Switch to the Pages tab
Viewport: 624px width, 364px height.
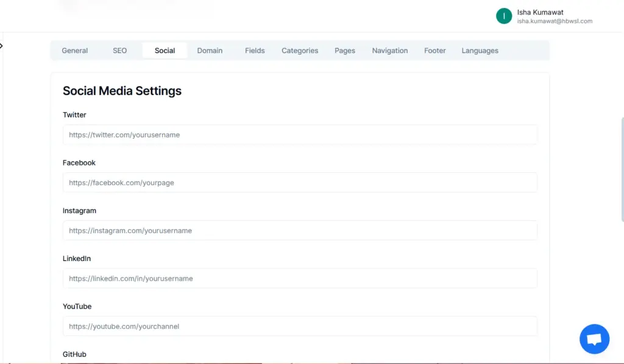(344, 51)
